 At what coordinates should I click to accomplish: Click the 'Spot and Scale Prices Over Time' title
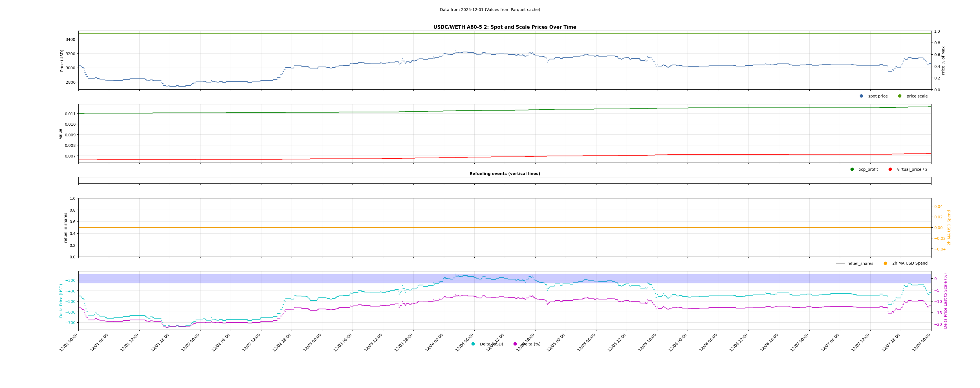tap(505, 27)
